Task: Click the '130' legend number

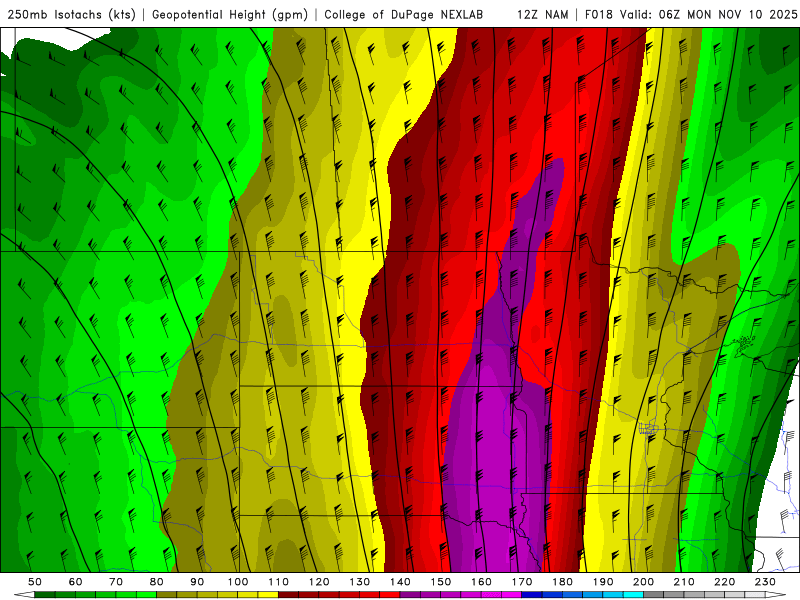Action: coord(359,582)
